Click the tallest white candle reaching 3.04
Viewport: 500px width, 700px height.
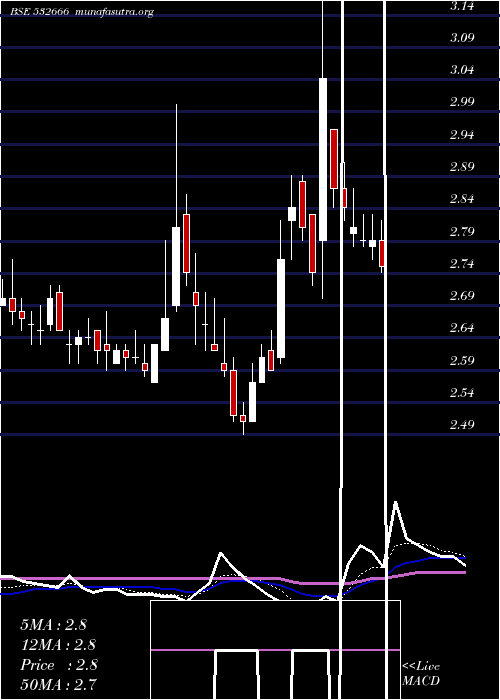(323, 159)
